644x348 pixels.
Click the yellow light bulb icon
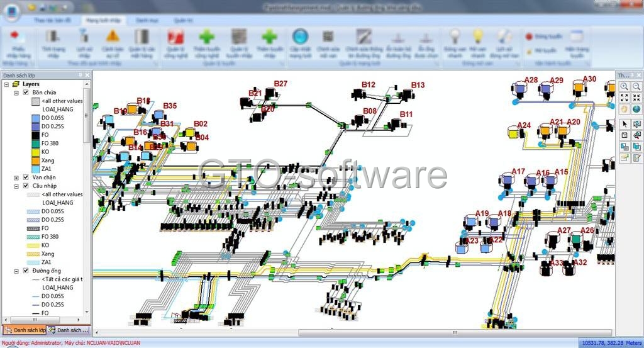(478, 36)
